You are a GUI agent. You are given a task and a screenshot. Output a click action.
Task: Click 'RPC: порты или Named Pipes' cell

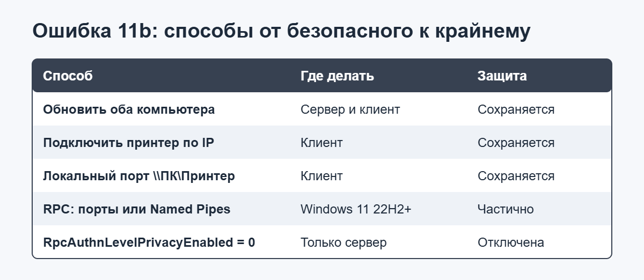tap(137, 209)
